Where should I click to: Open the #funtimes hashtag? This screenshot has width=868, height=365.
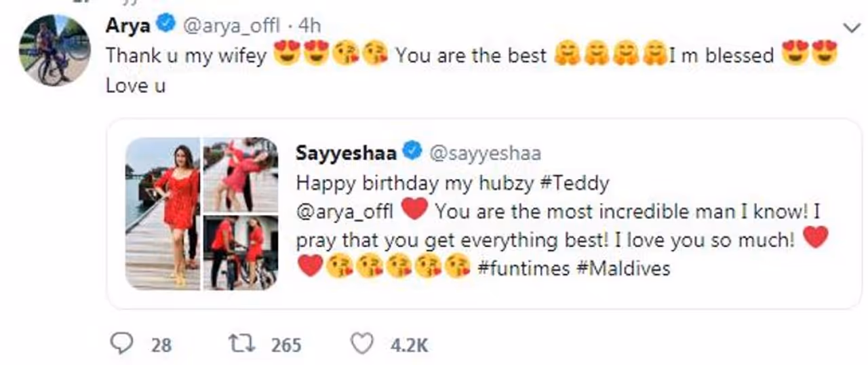tap(524, 268)
